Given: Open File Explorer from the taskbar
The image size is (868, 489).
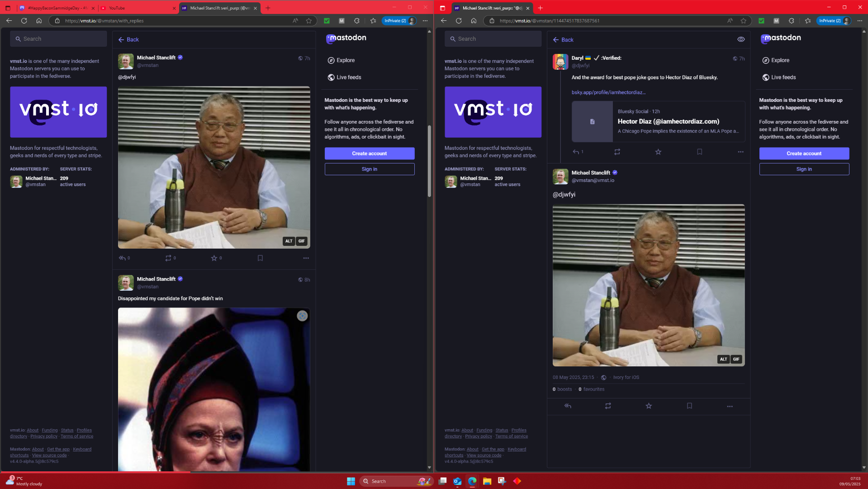Looking at the screenshot, I should coord(487,481).
